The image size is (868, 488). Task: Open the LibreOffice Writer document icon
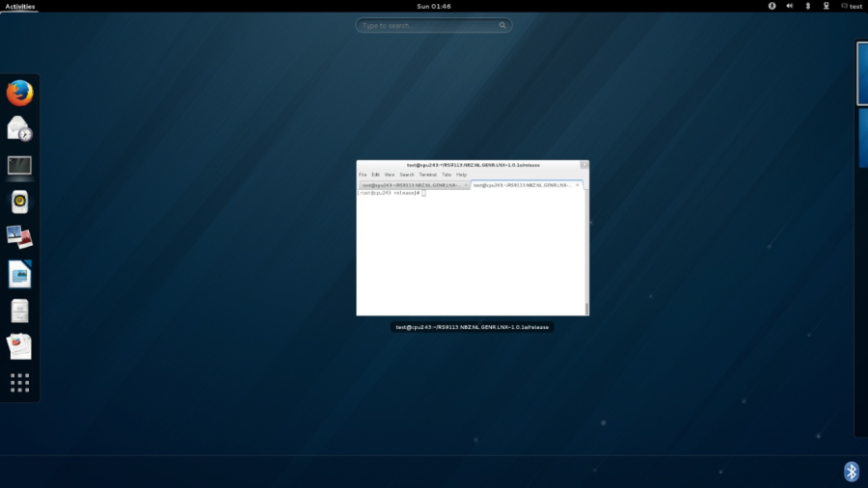(20, 274)
